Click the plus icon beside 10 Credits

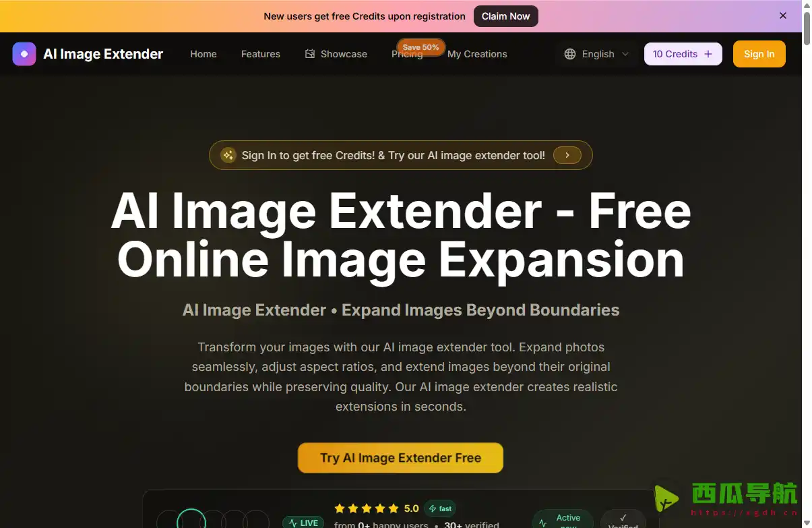click(x=708, y=54)
